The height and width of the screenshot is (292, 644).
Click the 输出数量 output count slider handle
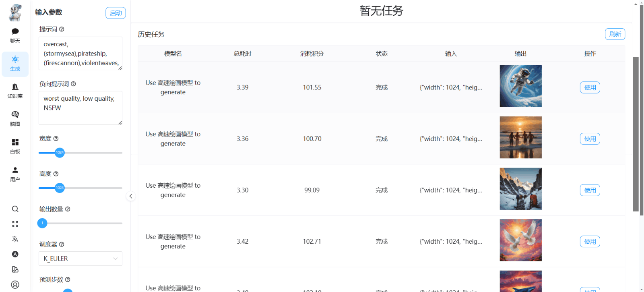point(42,223)
